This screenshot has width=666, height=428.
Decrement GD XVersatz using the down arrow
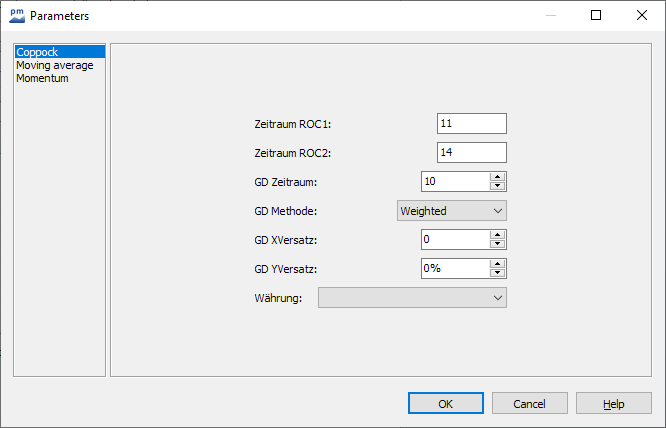click(497, 244)
